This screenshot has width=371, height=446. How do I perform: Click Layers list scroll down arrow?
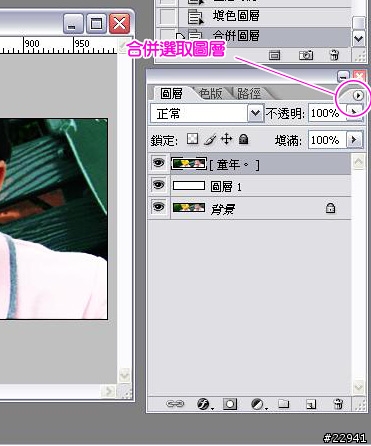coord(358,387)
